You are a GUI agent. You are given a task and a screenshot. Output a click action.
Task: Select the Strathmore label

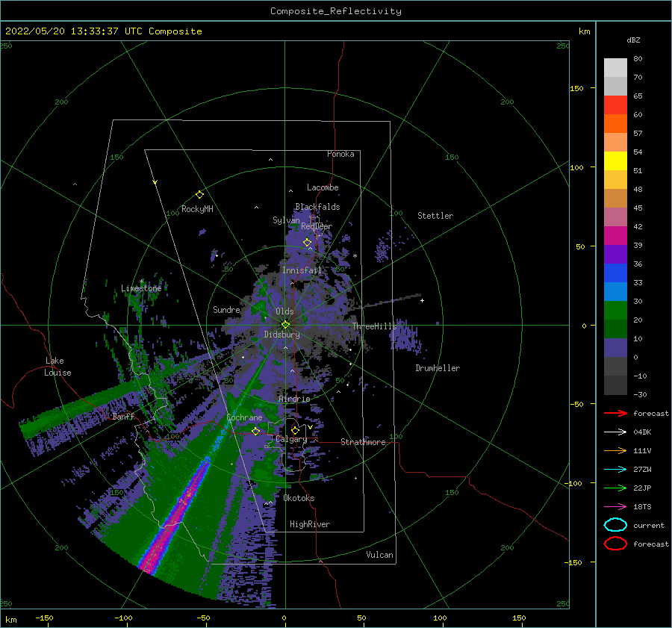point(364,442)
